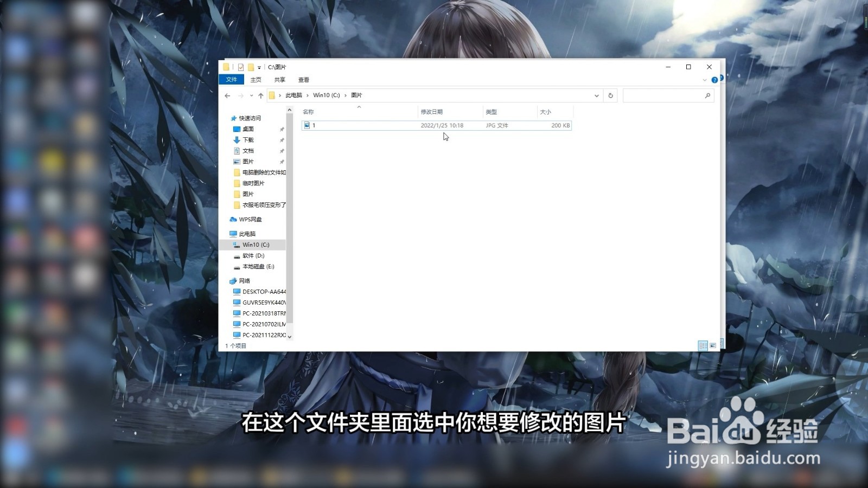Click the 1 个项目 status bar text

pos(236,346)
